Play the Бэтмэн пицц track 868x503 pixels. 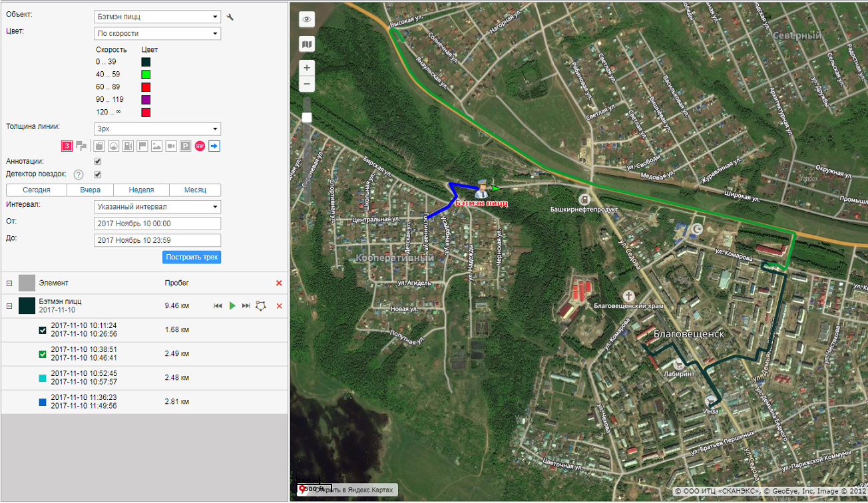click(232, 305)
